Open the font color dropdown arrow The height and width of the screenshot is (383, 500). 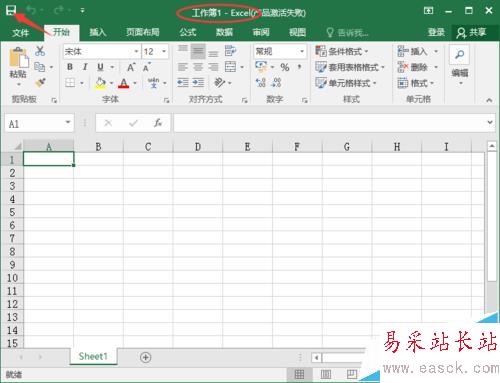point(135,83)
